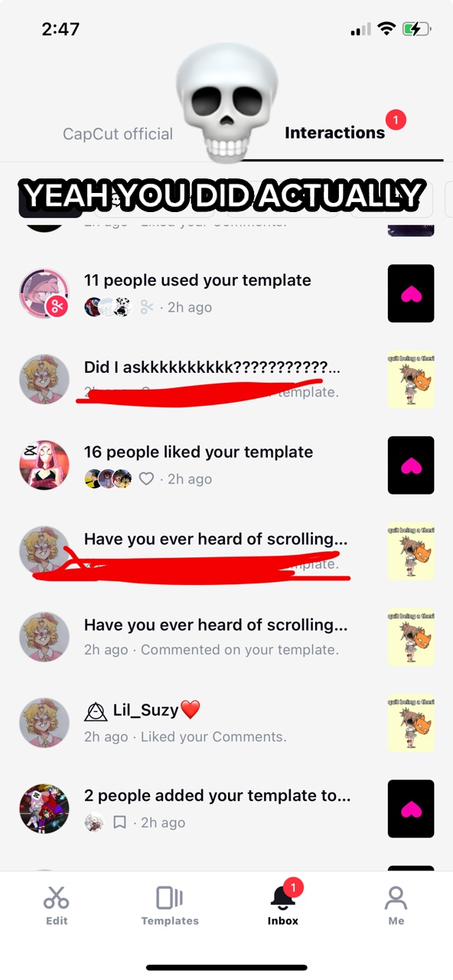This screenshot has height=980, width=453.
Task: Open Lil_Suzy liked your comments notification
Action: pyautogui.click(x=226, y=722)
